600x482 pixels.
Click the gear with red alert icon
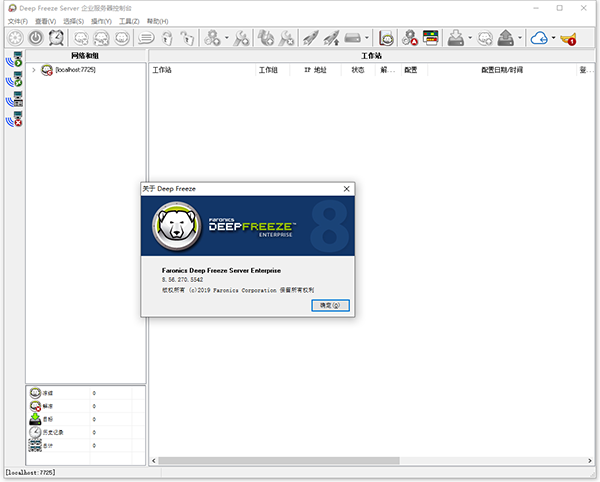(410, 38)
